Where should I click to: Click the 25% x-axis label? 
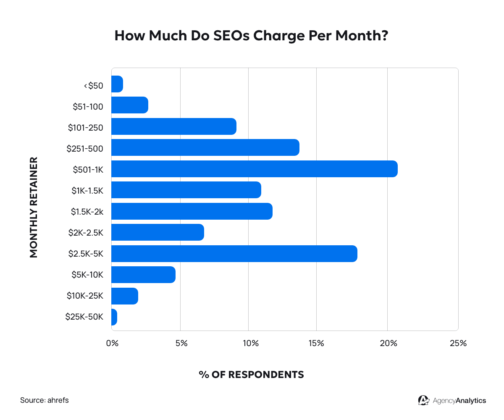[x=458, y=343]
